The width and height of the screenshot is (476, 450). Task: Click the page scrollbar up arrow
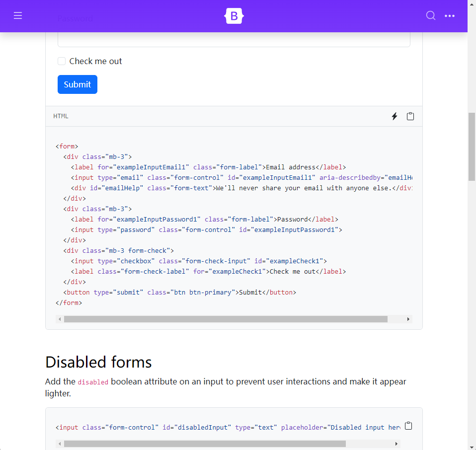click(x=472, y=3)
